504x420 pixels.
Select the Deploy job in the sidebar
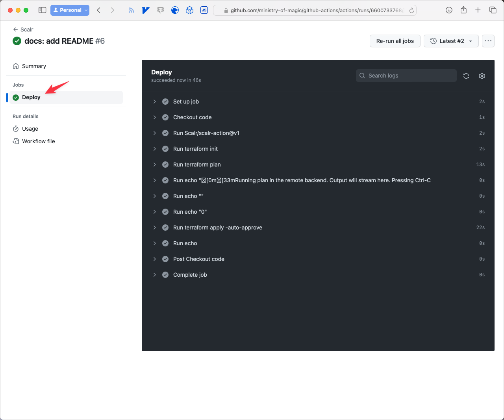[x=66, y=97]
